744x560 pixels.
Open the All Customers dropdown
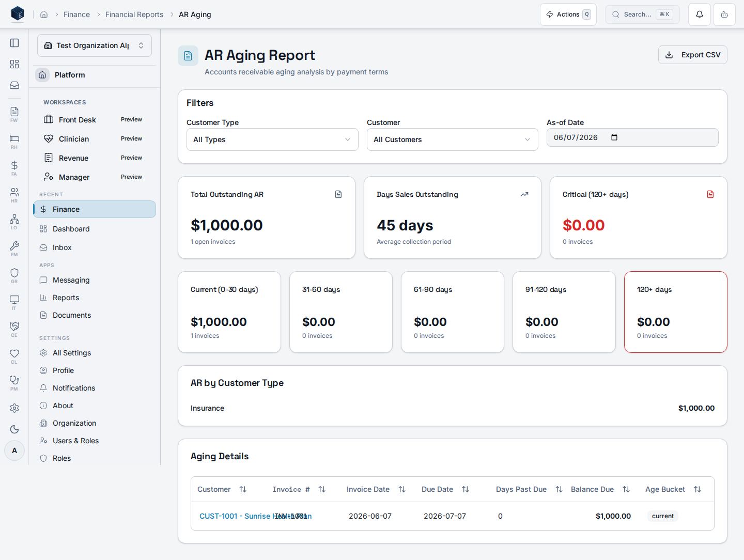click(453, 139)
